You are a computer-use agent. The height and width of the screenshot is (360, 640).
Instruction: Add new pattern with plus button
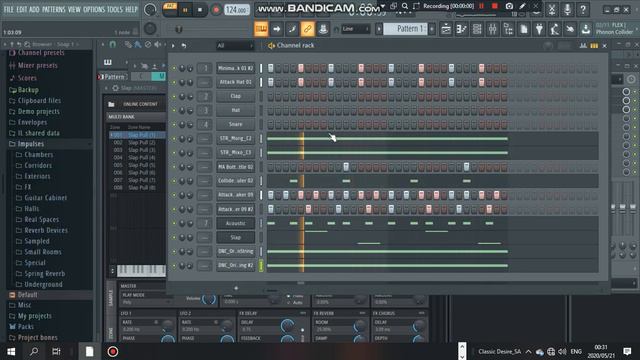pyautogui.click(x=432, y=29)
